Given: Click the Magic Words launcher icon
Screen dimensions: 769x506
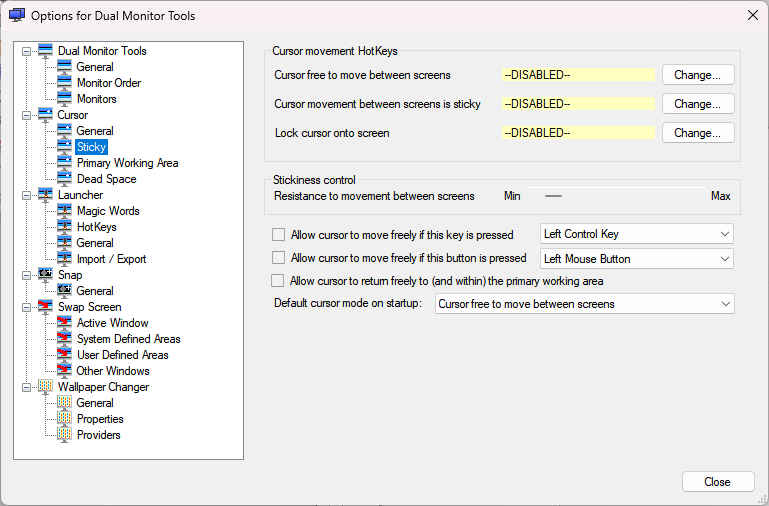Looking at the screenshot, I should [x=65, y=211].
